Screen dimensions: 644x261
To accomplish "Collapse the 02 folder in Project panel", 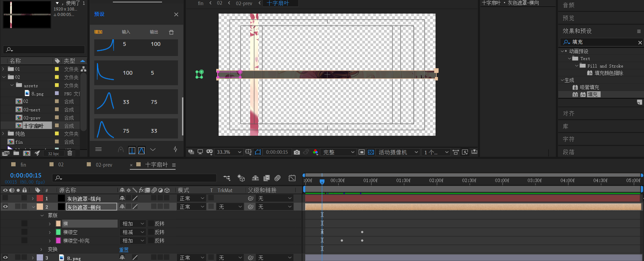I will click(x=4, y=77).
